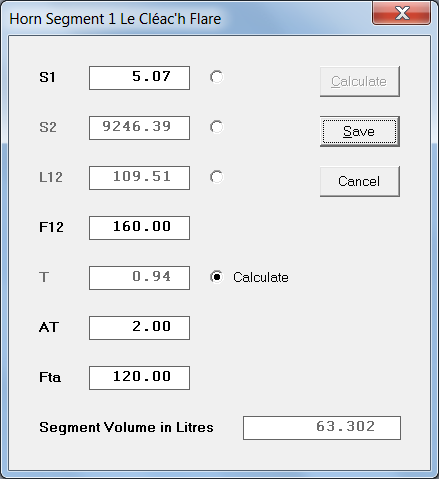Click the greyed-out Calculate button
This screenshot has width=439, height=479.
click(x=360, y=81)
